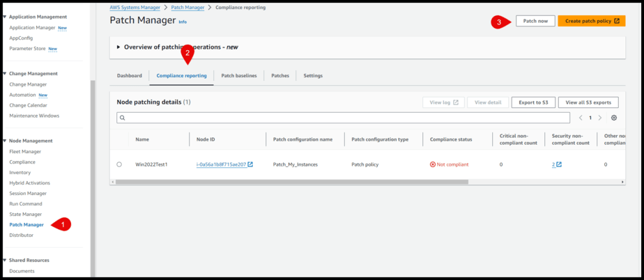Open Documents under Shared Resources
Image resolution: width=644 pixels, height=280 pixels.
[22, 271]
